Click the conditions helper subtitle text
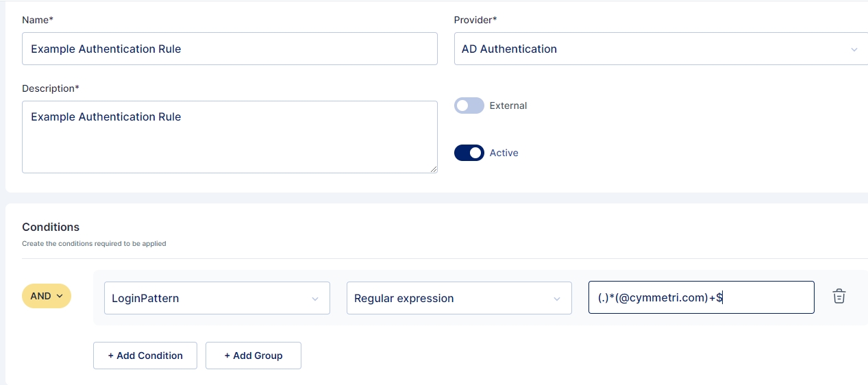The width and height of the screenshot is (868, 385). [94, 243]
